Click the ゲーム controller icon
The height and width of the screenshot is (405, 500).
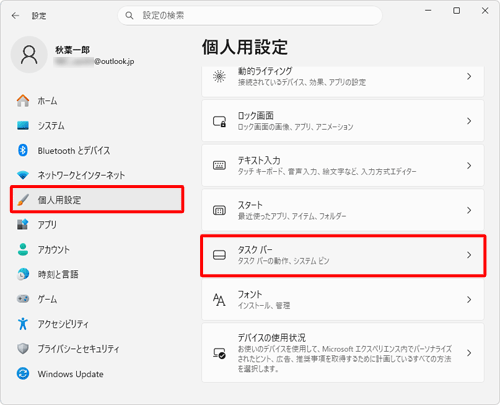coord(23,299)
